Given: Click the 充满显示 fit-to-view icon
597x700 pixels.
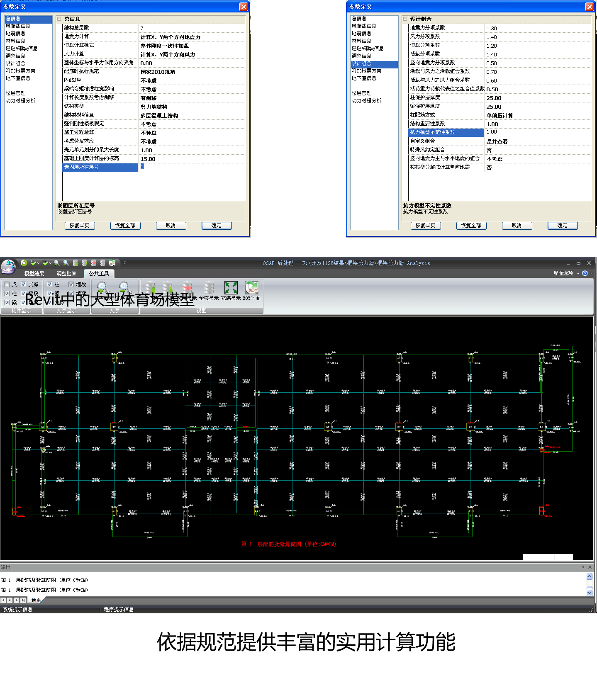Looking at the screenshot, I should tap(231, 288).
